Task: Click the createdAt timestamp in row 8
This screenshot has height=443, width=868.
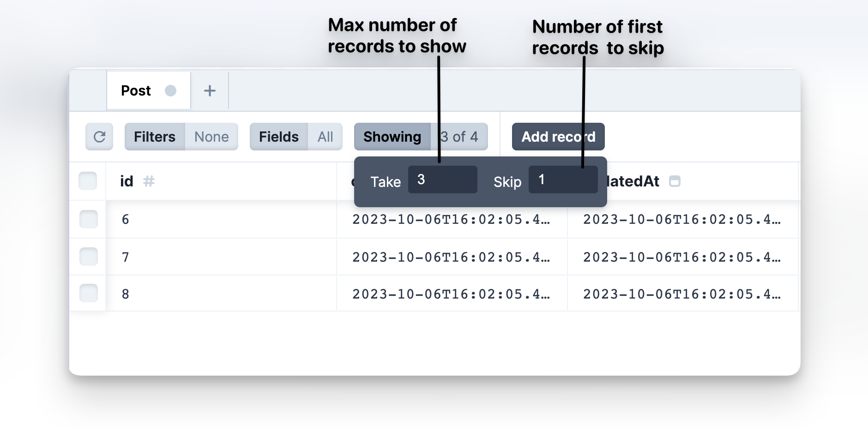Action: [x=451, y=294]
